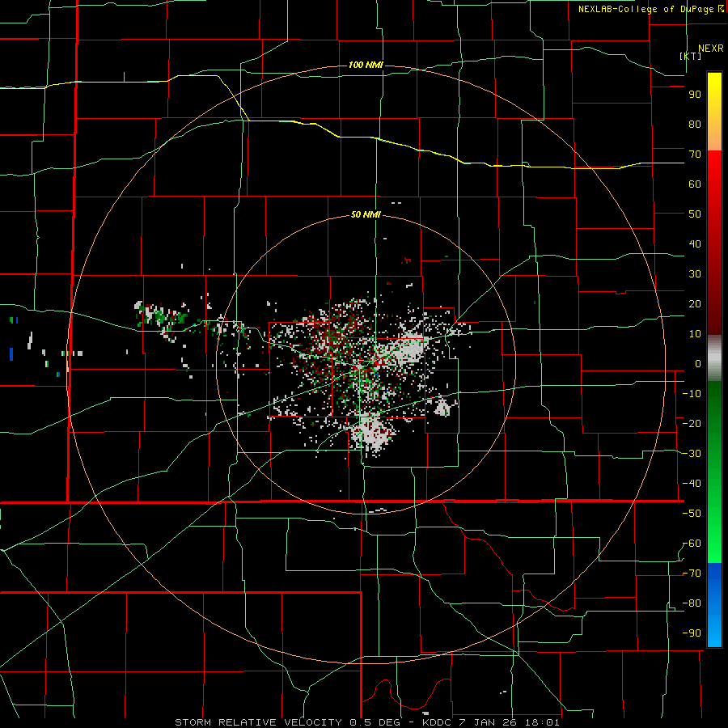Image resolution: width=728 pixels, height=728 pixels.
Task: Click the 30 value on the velocity scale
Action: click(x=695, y=274)
